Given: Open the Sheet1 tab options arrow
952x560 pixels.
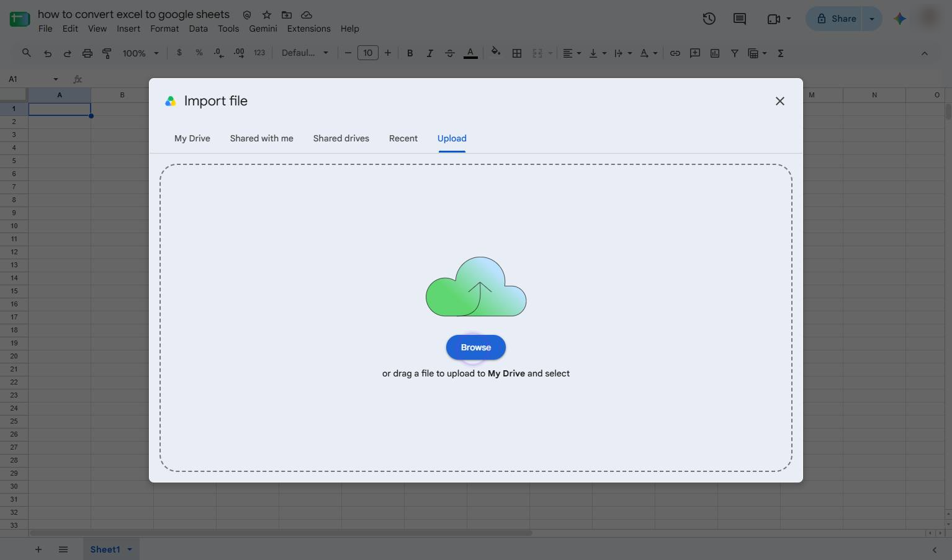Looking at the screenshot, I should tap(130, 549).
